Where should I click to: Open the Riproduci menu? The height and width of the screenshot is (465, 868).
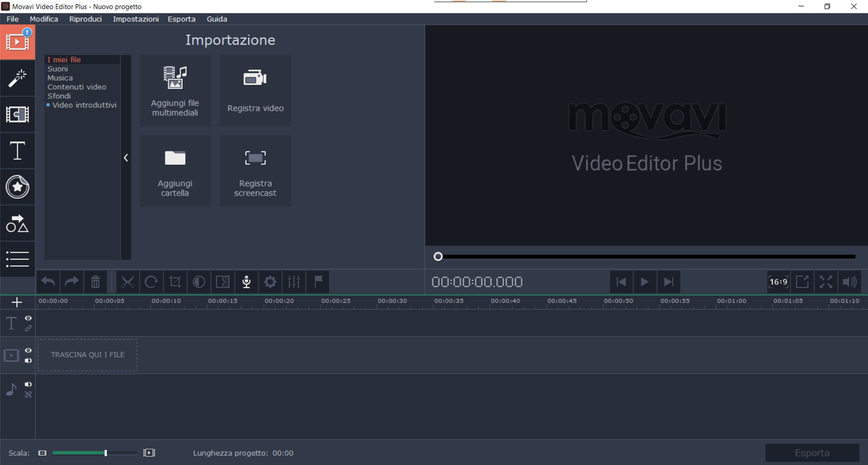tap(85, 19)
